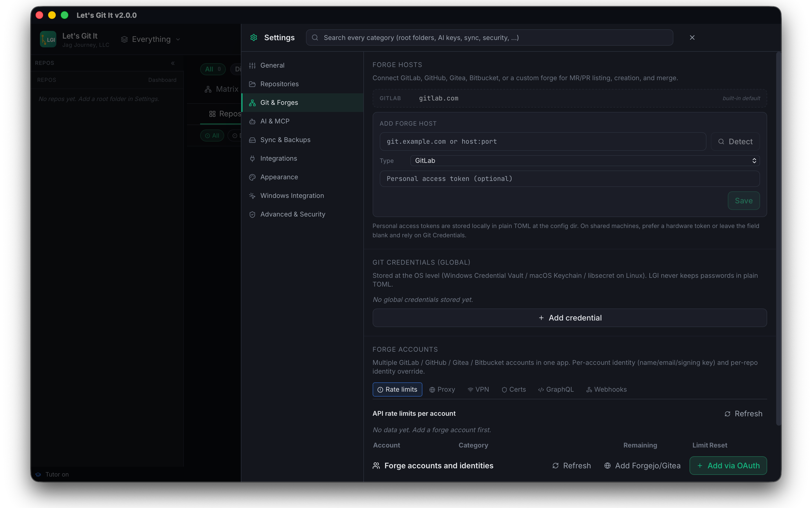Click the green All status chip
The height and width of the screenshot is (508, 812).
[x=212, y=136]
